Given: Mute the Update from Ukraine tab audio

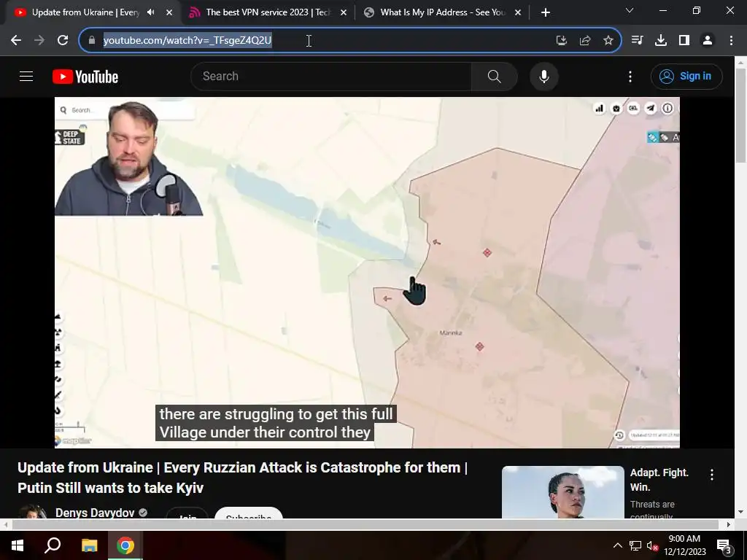Looking at the screenshot, I should coord(150,12).
